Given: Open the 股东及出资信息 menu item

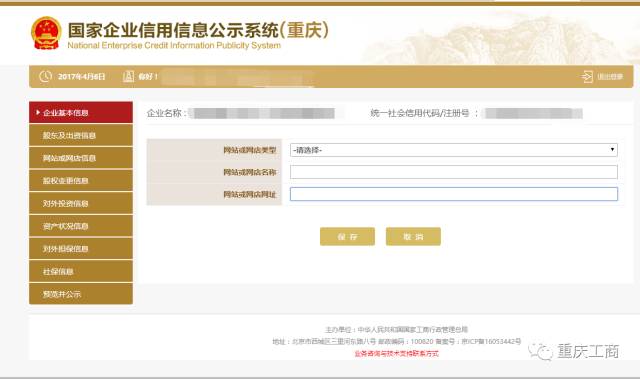Looking at the screenshot, I should point(81,135).
